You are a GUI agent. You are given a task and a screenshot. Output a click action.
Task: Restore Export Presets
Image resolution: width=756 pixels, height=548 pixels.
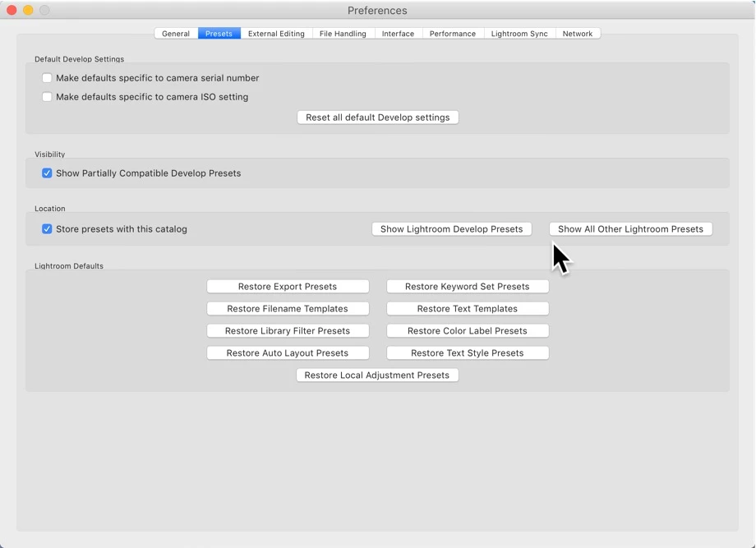pos(288,286)
